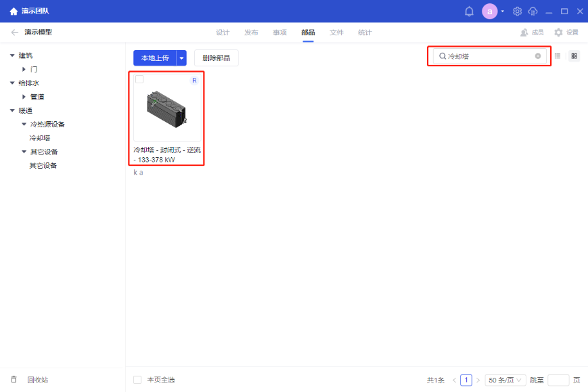
Task: Click the R badge on the card
Action: (194, 81)
